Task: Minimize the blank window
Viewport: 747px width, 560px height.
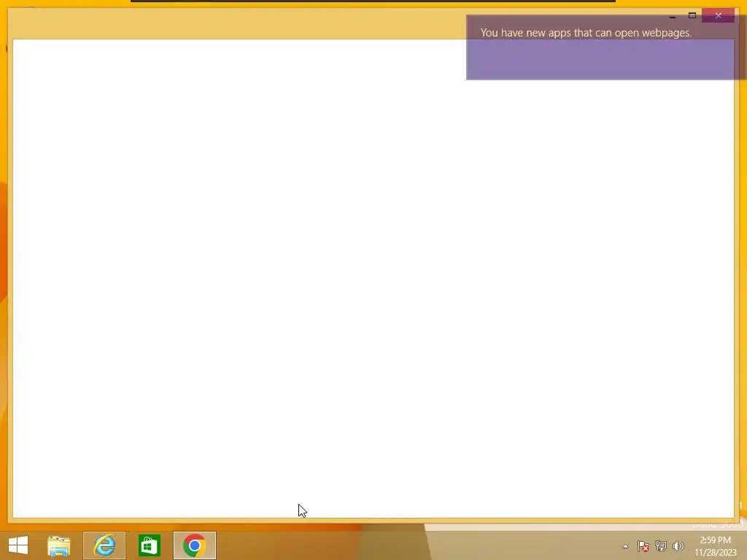Action: pyautogui.click(x=673, y=16)
